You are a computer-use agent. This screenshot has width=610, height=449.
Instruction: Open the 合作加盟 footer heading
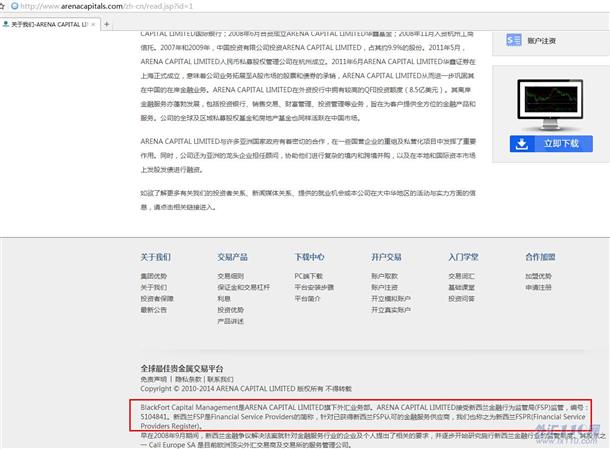540,257
